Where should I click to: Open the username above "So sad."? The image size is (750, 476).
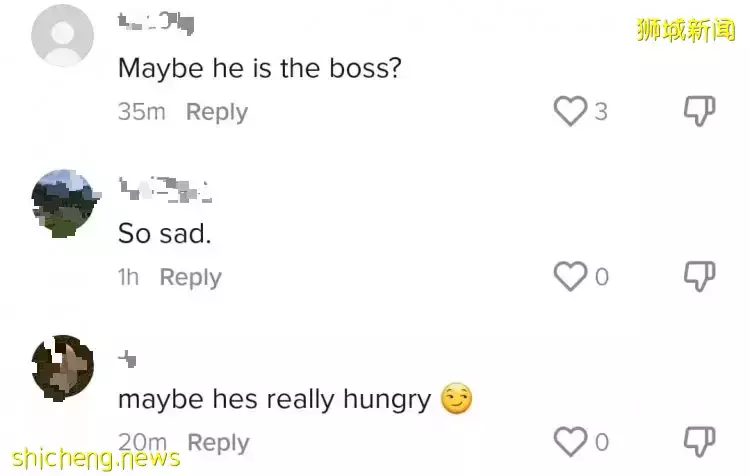tap(164, 187)
